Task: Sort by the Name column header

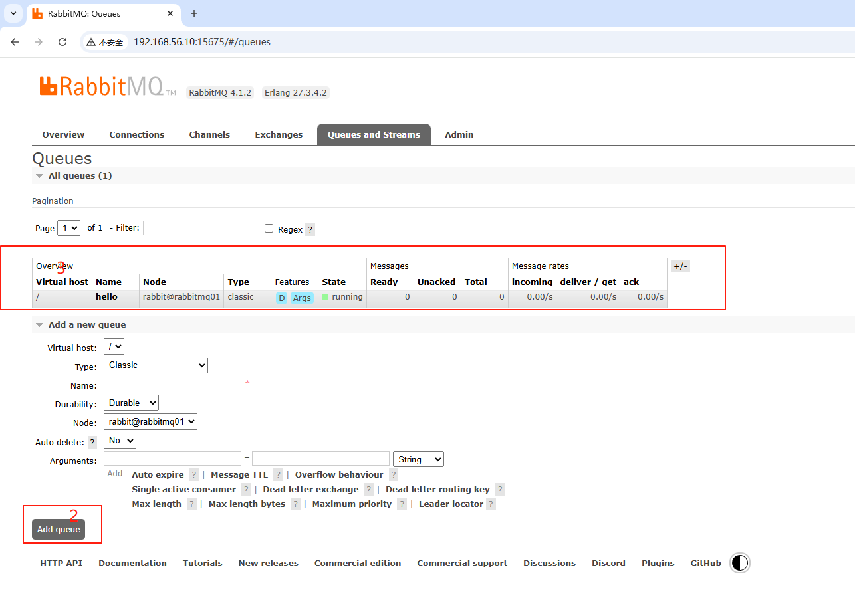Action: 108,282
